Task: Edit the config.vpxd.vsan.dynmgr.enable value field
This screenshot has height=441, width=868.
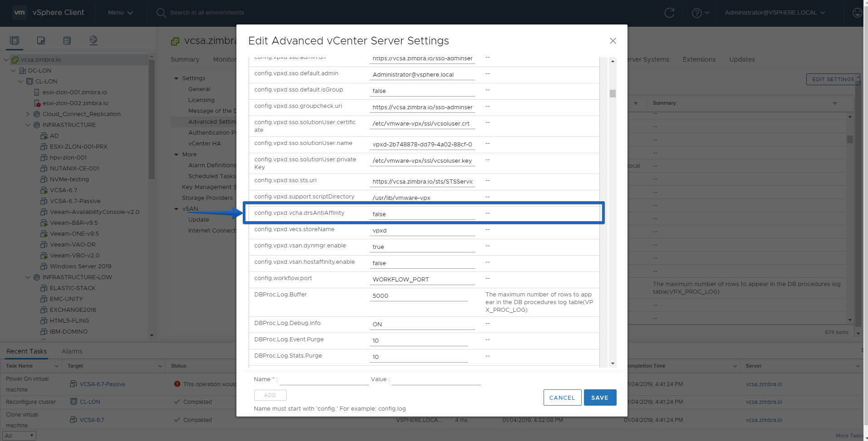Action: pos(422,247)
